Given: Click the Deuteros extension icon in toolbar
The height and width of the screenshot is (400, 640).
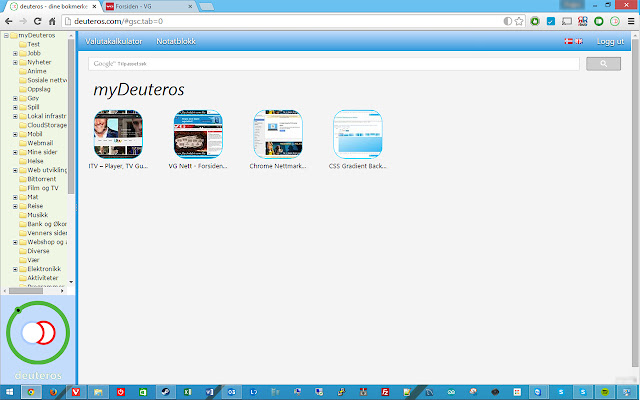Looking at the screenshot, I should pos(614,21).
